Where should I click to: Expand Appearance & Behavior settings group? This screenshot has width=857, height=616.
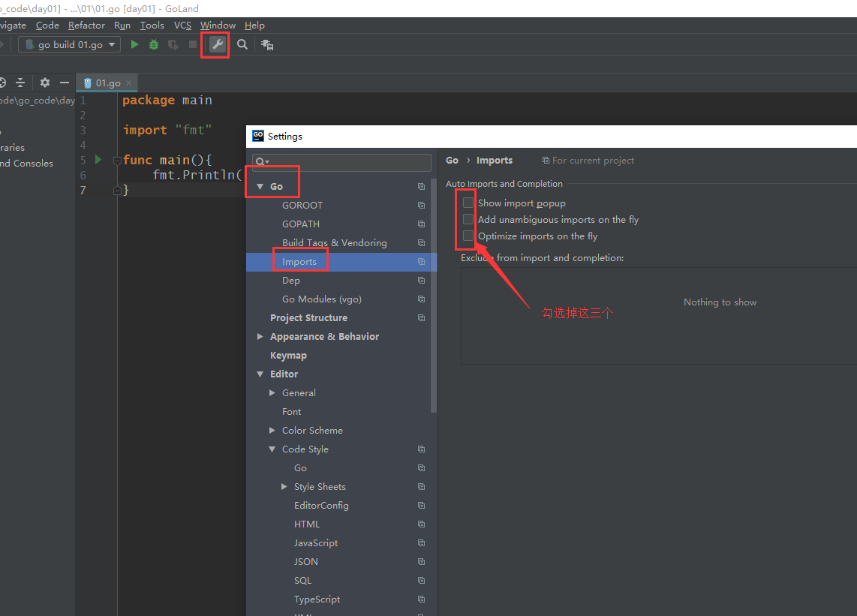pyautogui.click(x=260, y=337)
